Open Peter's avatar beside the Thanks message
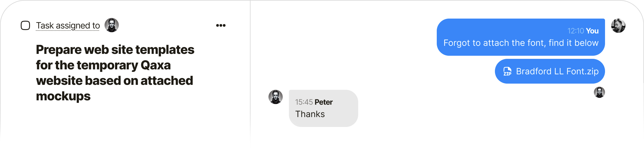Viewport: 644px width, 157px height. click(x=275, y=97)
